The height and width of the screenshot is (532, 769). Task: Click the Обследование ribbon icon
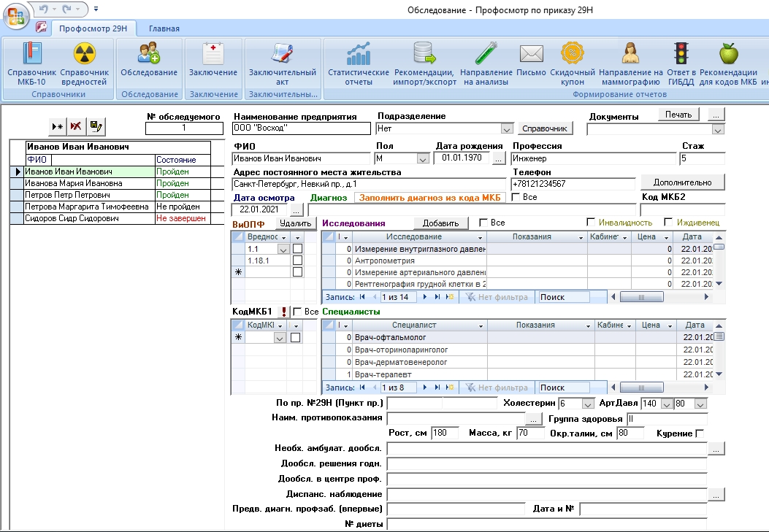149,63
